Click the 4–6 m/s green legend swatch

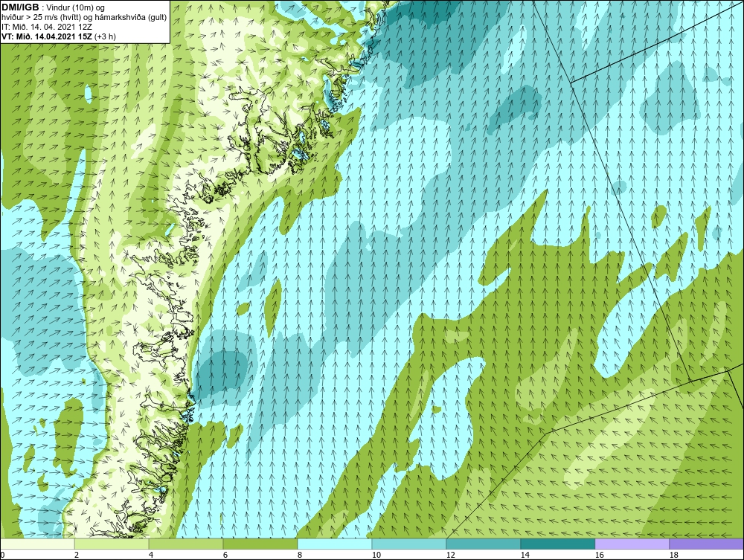coord(186,544)
